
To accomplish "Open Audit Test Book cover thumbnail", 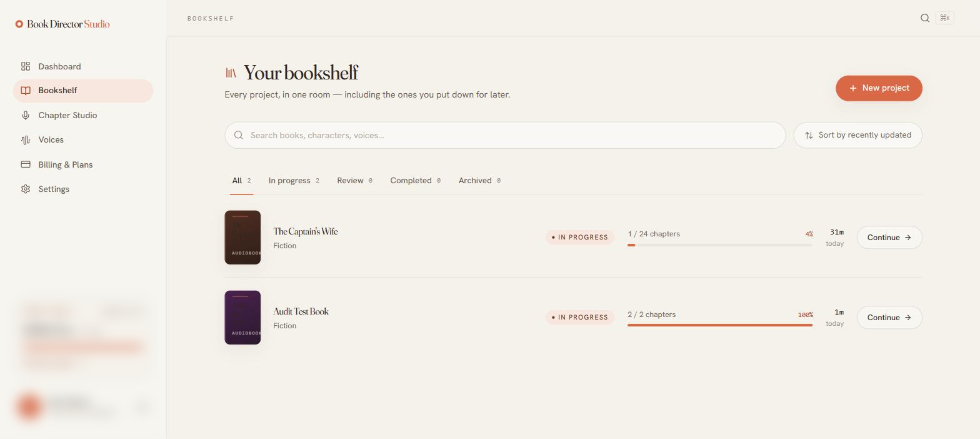I will coord(242,318).
